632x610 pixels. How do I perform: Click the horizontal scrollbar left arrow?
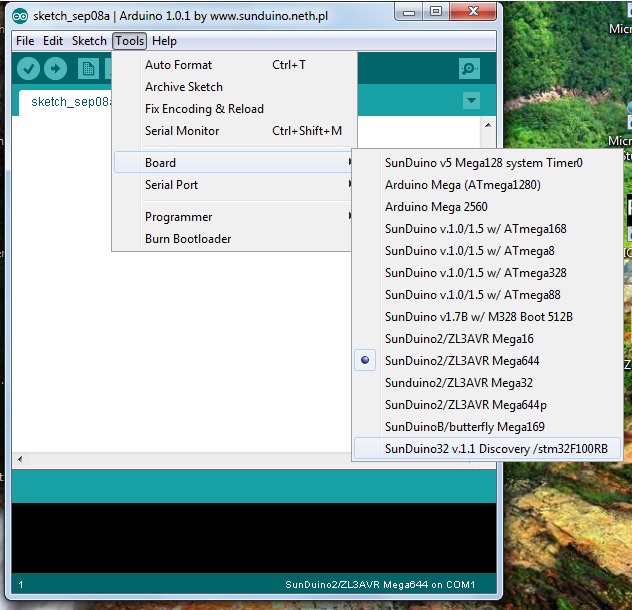pos(20,459)
